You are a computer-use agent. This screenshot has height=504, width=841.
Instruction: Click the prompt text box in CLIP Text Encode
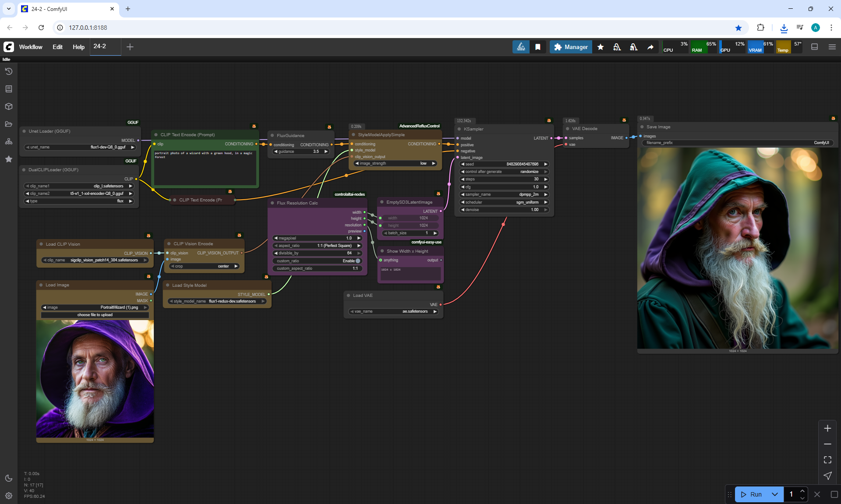click(205, 169)
